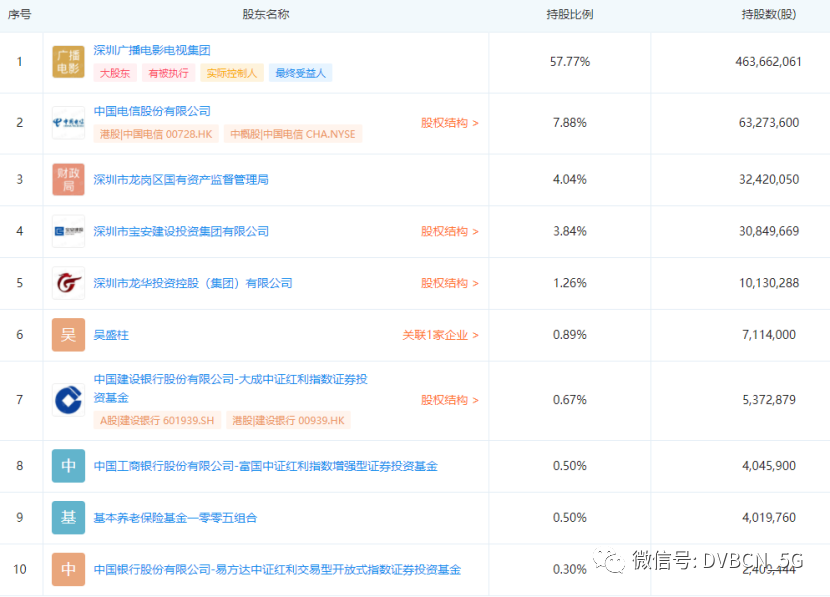Viewport: 830px width, 597px height.
Task: Expand 关联1家企业 for 吴盛柱
Action: (440, 335)
